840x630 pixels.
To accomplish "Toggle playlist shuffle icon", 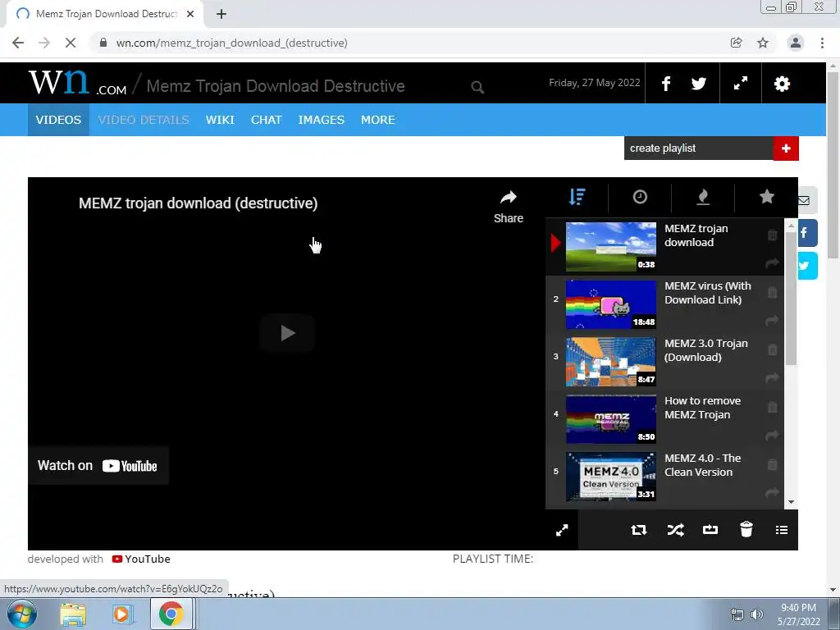I will click(675, 530).
